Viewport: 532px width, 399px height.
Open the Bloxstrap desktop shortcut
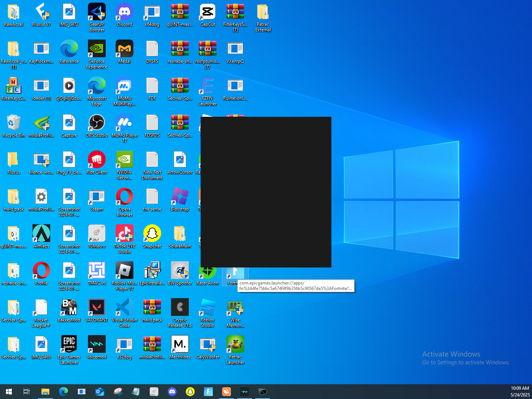[180, 197]
